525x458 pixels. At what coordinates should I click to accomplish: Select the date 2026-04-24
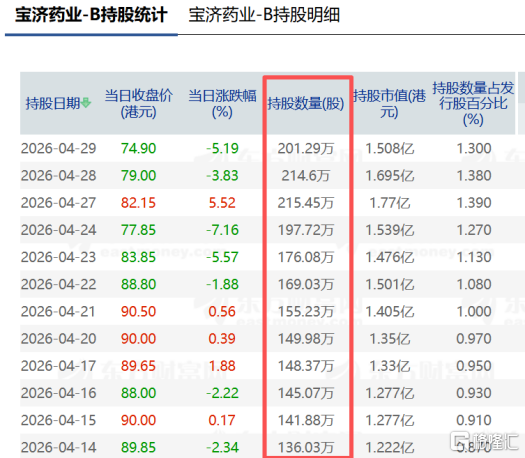59,230
